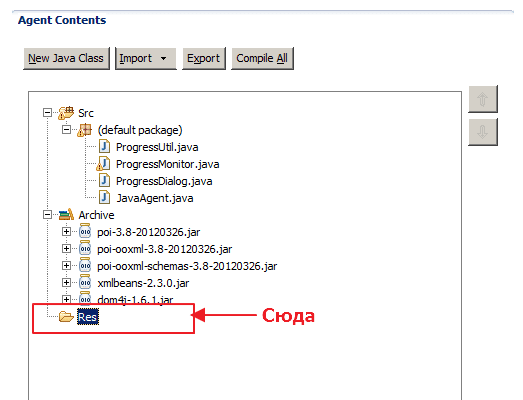This screenshot has height=400, width=523.
Task: Collapse the Archive tree node
Action: click(x=47, y=215)
